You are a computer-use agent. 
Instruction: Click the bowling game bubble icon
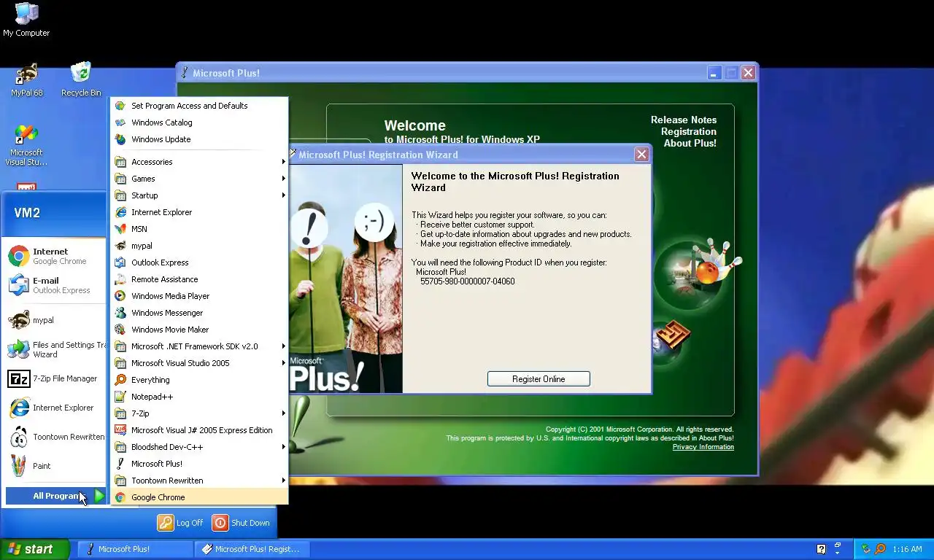697,273
